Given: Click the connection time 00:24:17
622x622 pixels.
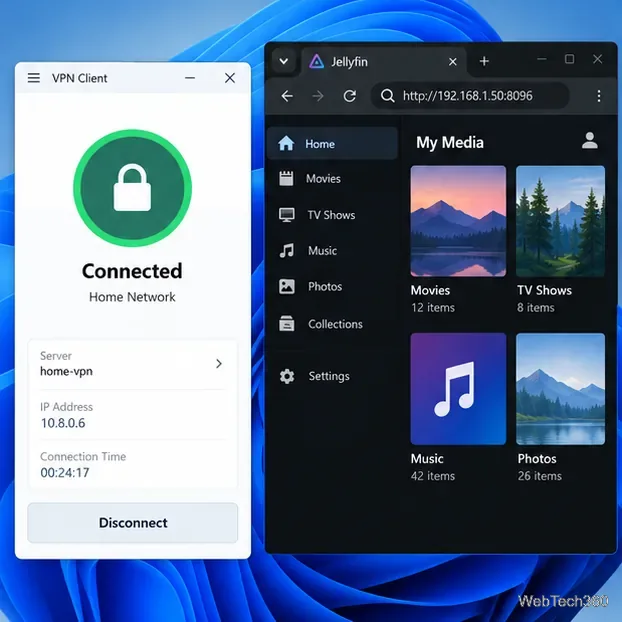Looking at the screenshot, I should tap(65, 472).
